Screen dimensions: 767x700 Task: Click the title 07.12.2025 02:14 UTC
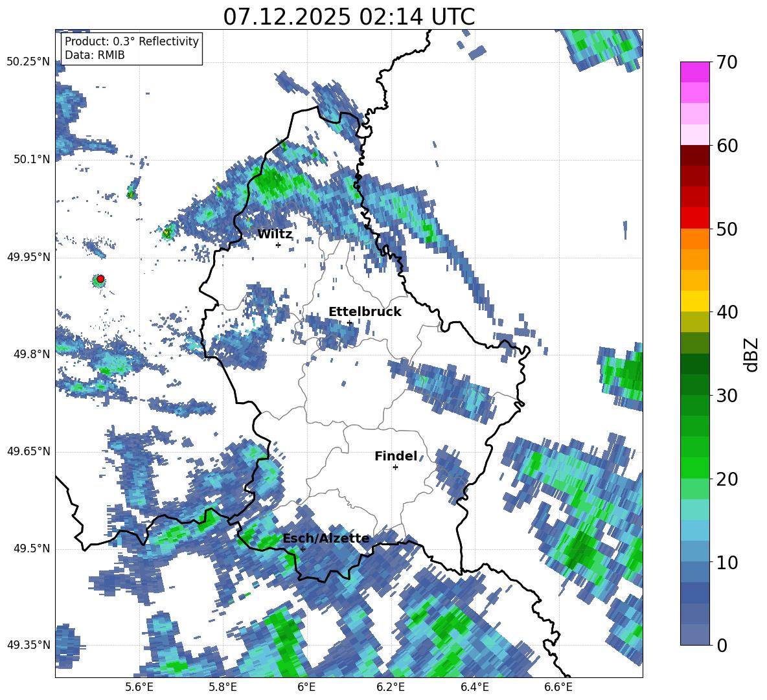tap(349, 17)
